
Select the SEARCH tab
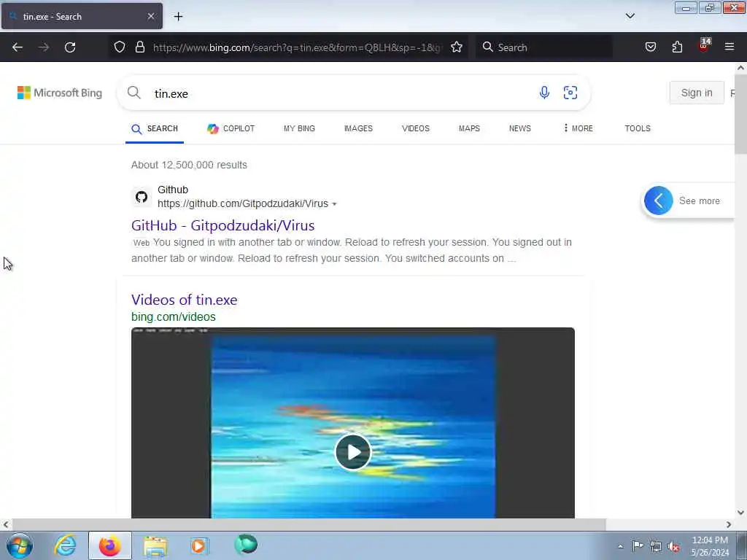click(x=155, y=128)
